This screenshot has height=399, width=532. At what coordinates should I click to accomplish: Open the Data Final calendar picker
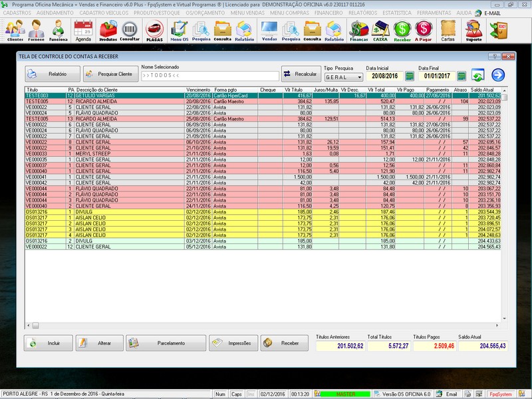click(462, 76)
